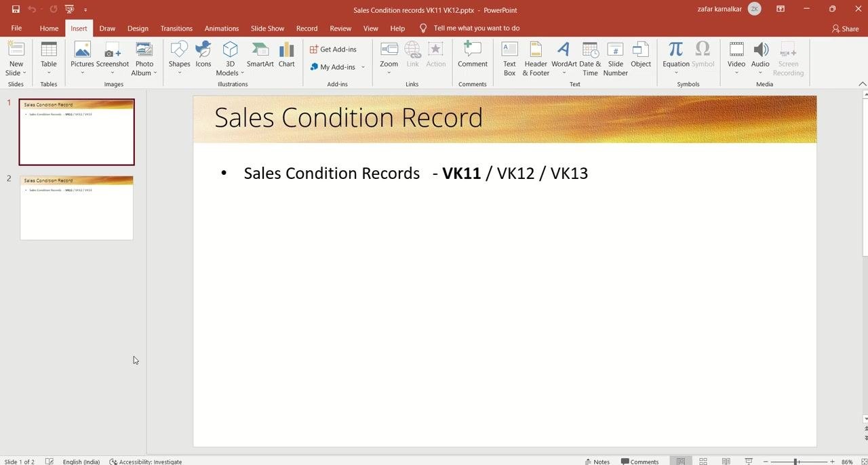Image resolution: width=868 pixels, height=465 pixels.
Task: Insert Slide Number
Action: 615,58
